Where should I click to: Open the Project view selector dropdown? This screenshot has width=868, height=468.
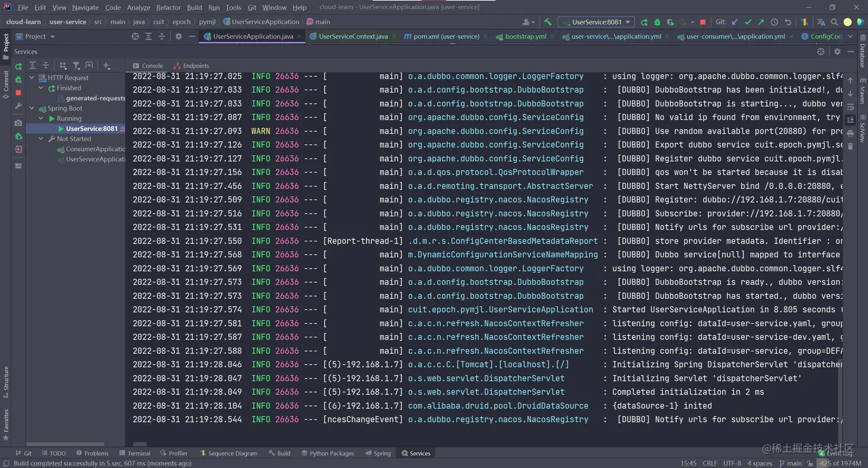[x=36, y=36]
